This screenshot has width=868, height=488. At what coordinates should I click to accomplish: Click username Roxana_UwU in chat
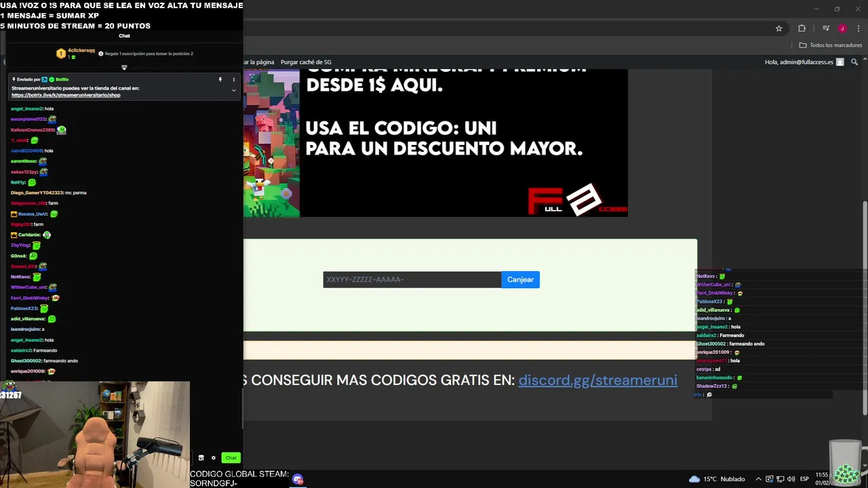33,214
